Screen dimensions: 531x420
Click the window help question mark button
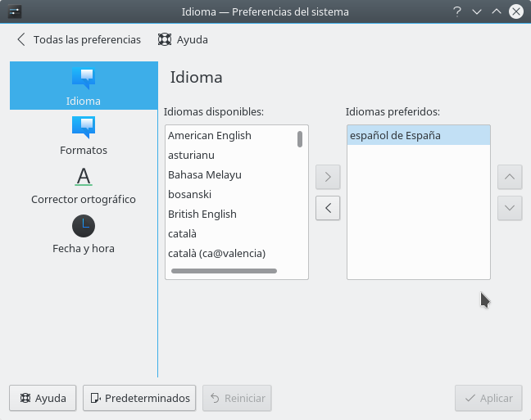[457, 11]
